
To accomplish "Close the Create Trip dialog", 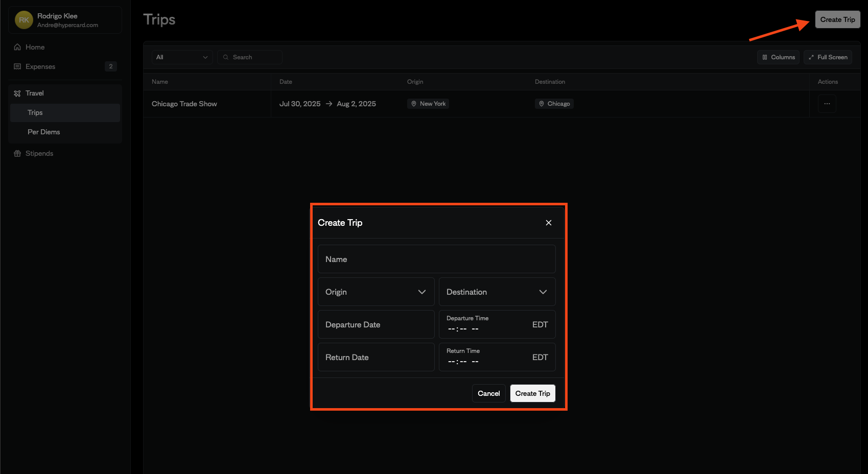I will [x=549, y=223].
